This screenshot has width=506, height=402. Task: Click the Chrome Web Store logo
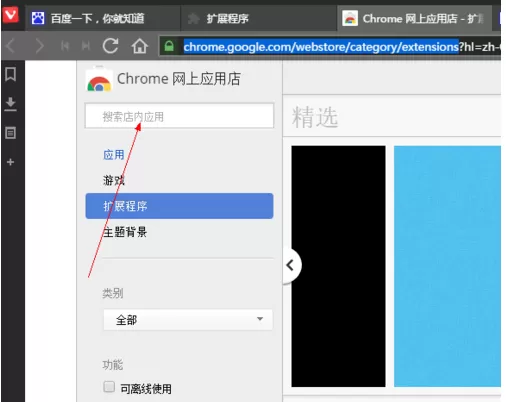pos(99,79)
